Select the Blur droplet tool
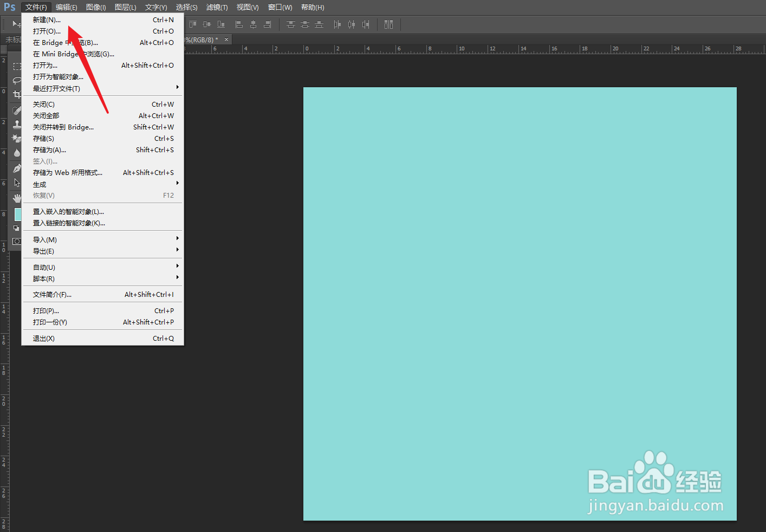The width and height of the screenshot is (766, 532). click(x=17, y=153)
